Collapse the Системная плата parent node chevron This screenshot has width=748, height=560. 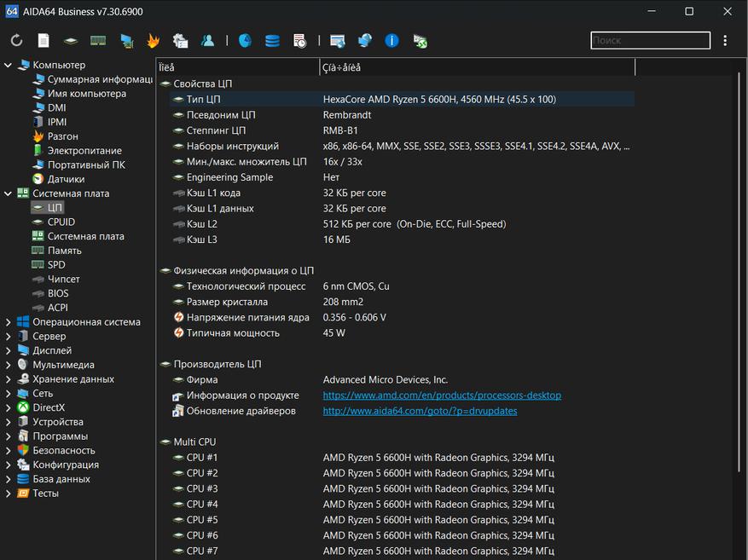coord(9,193)
